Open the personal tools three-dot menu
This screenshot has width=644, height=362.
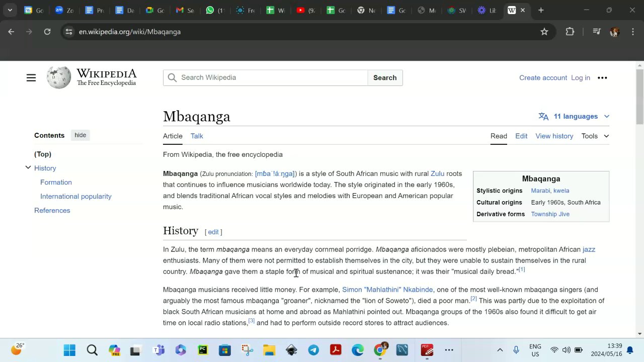click(602, 78)
